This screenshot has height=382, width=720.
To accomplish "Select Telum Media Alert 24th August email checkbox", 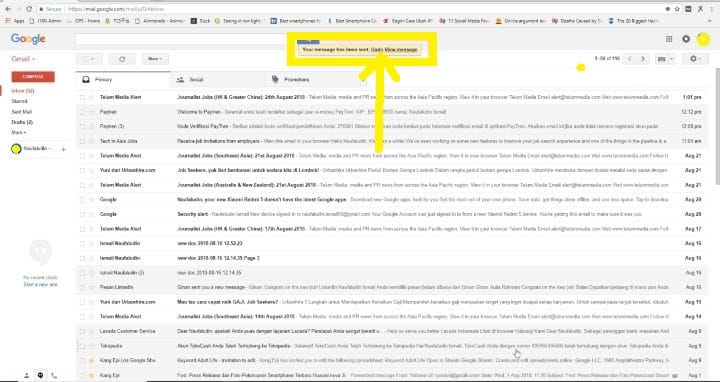I will [x=82, y=97].
